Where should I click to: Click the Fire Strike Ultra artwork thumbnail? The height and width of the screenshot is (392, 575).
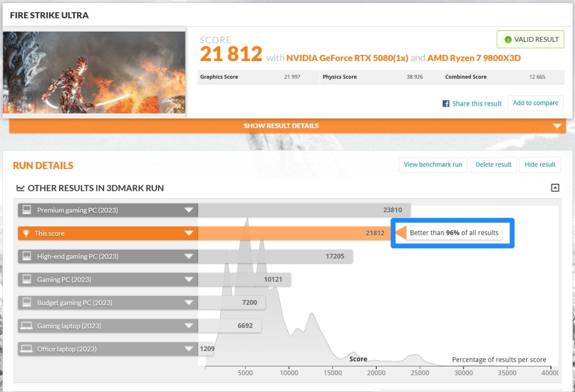tap(94, 73)
